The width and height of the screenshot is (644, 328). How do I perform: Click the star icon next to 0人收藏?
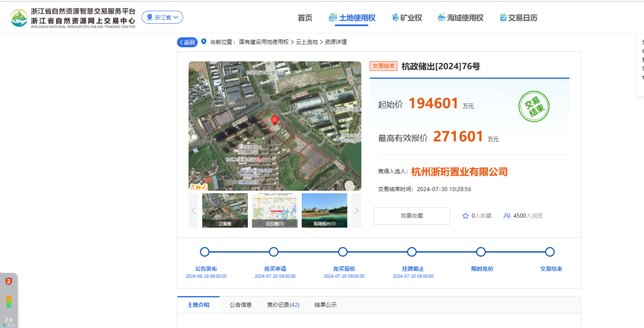click(x=465, y=216)
